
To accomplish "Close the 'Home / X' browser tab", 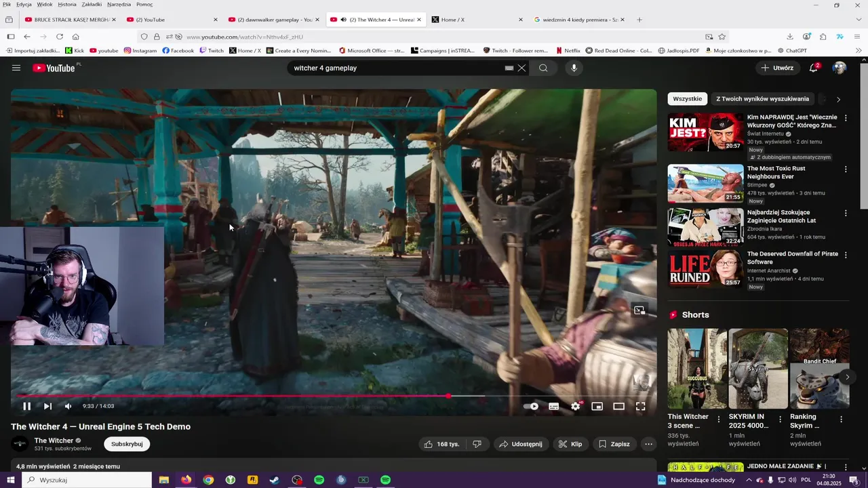I will (x=521, y=20).
